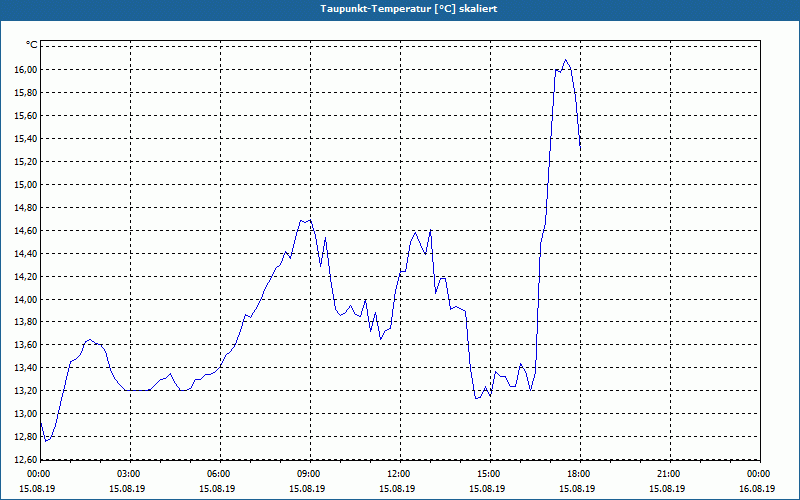Click the y-axis value '14,00'

pos(27,299)
